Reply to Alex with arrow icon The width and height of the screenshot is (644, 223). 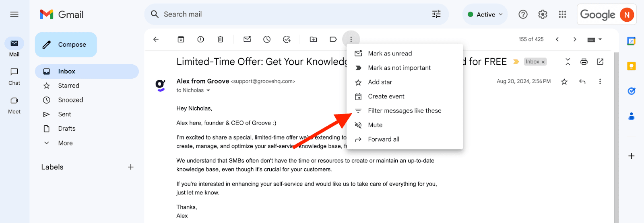point(582,82)
